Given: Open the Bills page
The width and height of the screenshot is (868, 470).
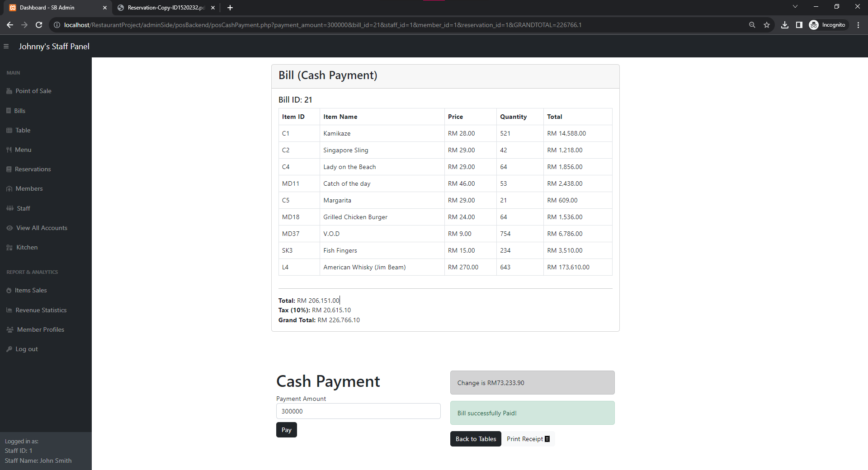Looking at the screenshot, I should 19,111.
